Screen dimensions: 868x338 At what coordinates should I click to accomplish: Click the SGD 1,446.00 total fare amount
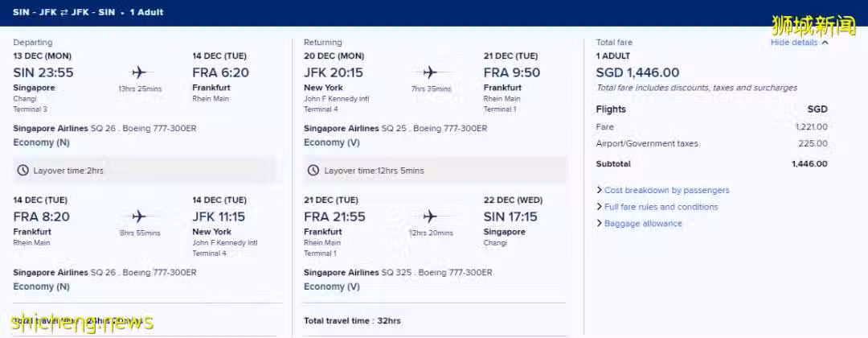[637, 72]
